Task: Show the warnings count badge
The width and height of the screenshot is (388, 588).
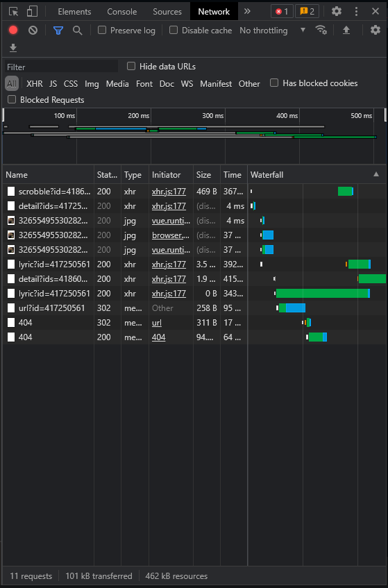Action: pyautogui.click(x=307, y=12)
